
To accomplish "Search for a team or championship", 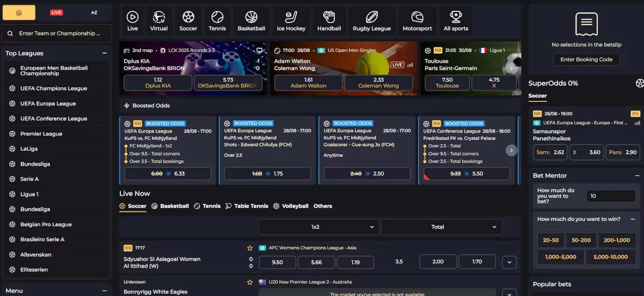I will (x=56, y=33).
